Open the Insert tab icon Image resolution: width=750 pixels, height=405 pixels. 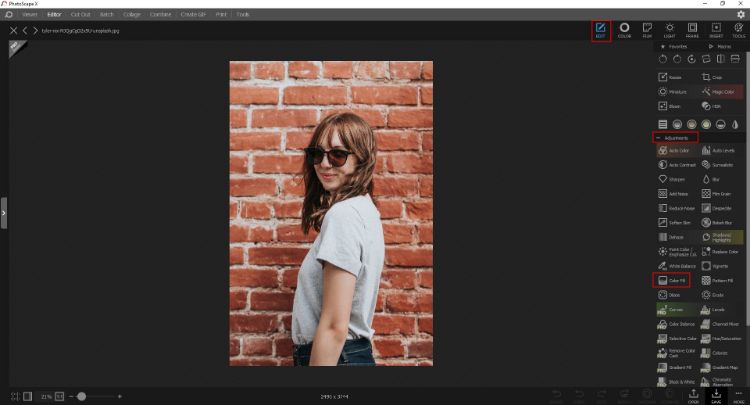[716, 30]
